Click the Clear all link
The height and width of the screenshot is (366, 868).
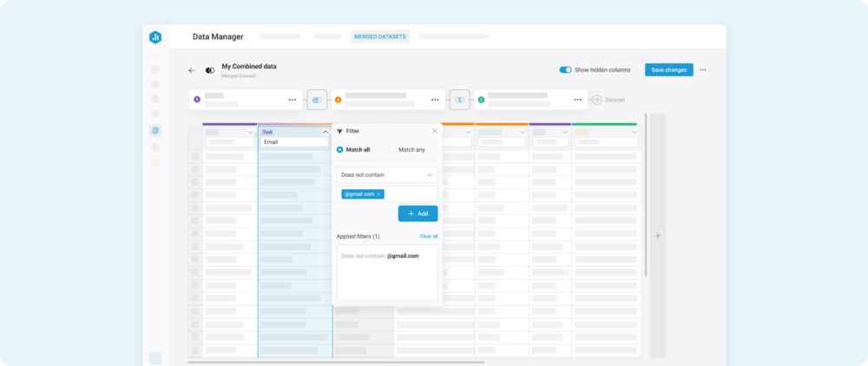point(429,236)
